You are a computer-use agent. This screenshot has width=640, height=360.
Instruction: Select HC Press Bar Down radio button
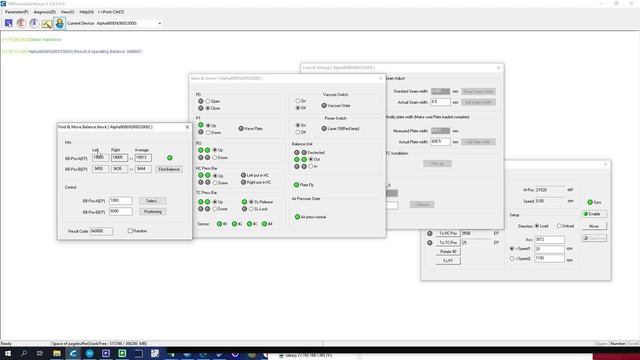click(x=215, y=183)
